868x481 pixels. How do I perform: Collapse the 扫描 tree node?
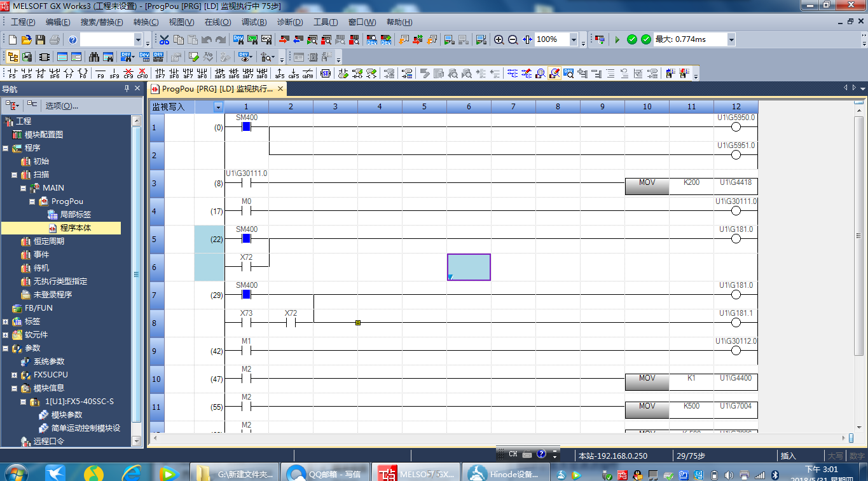15,175
